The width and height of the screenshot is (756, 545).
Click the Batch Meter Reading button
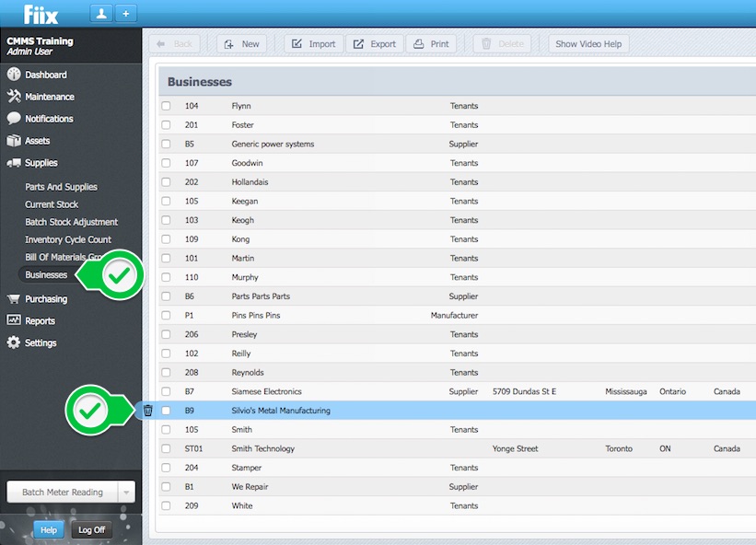[x=63, y=492]
